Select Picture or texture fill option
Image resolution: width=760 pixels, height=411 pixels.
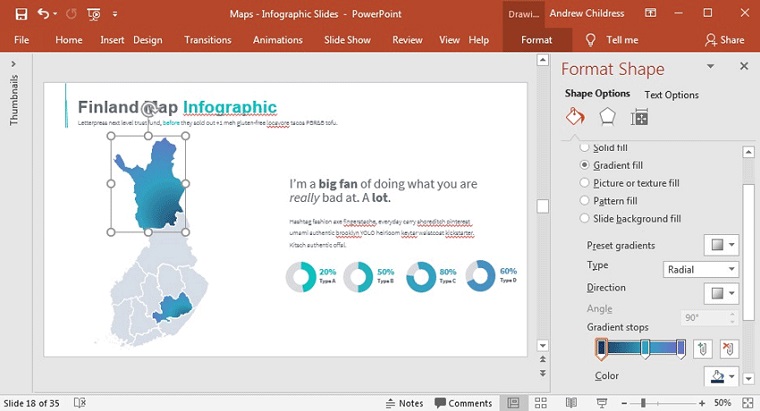point(585,183)
